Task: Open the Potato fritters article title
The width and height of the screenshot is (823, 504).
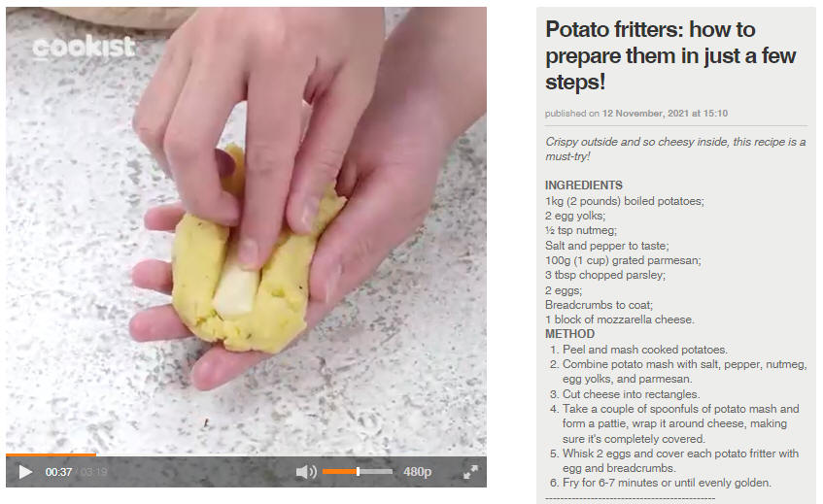Action: 670,55
